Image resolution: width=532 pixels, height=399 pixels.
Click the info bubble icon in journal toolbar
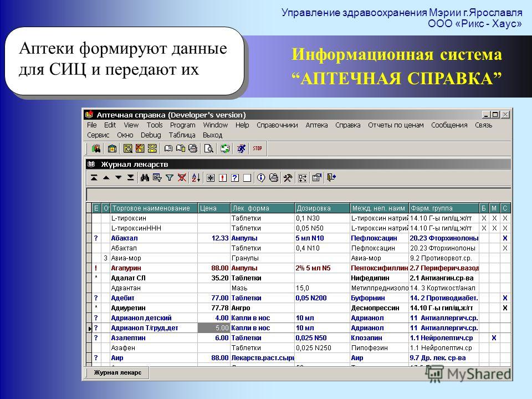pyautogui.click(x=261, y=177)
